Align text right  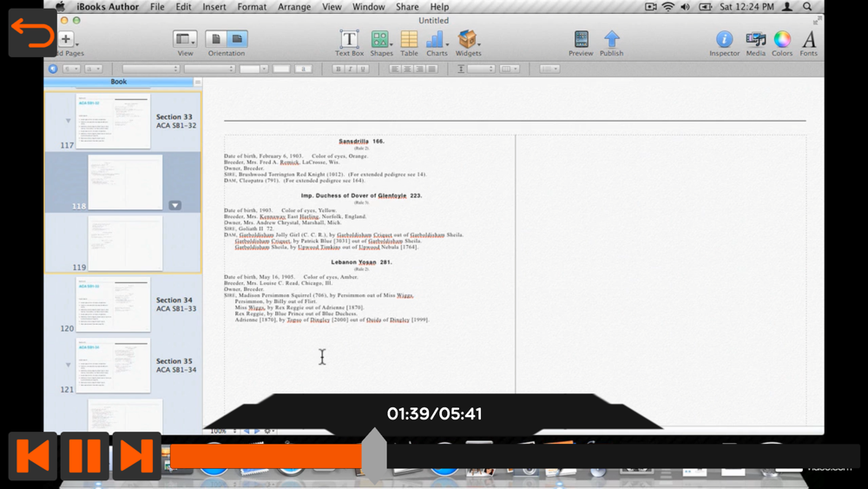click(x=419, y=69)
